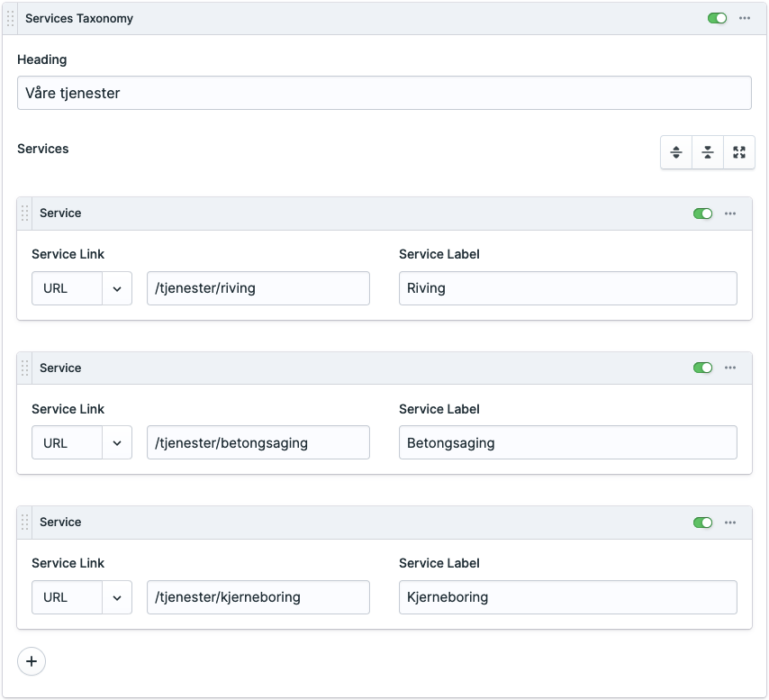Click the collapse all services icon
The image size is (769, 700).
pyautogui.click(x=708, y=152)
